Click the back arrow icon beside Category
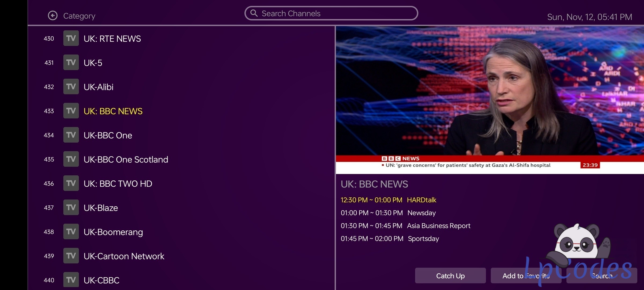Screen dimensions: 644x290 pos(53,16)
